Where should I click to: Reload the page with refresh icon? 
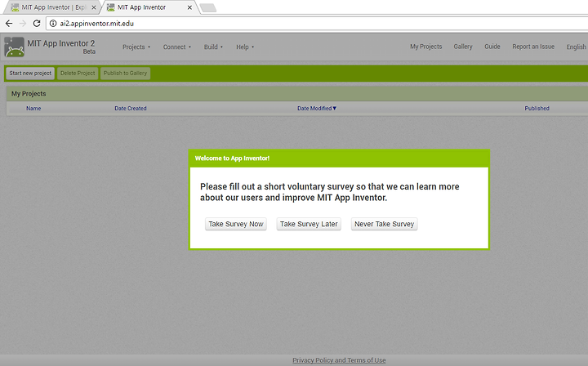pyautogui.click(x=37, y=23)
